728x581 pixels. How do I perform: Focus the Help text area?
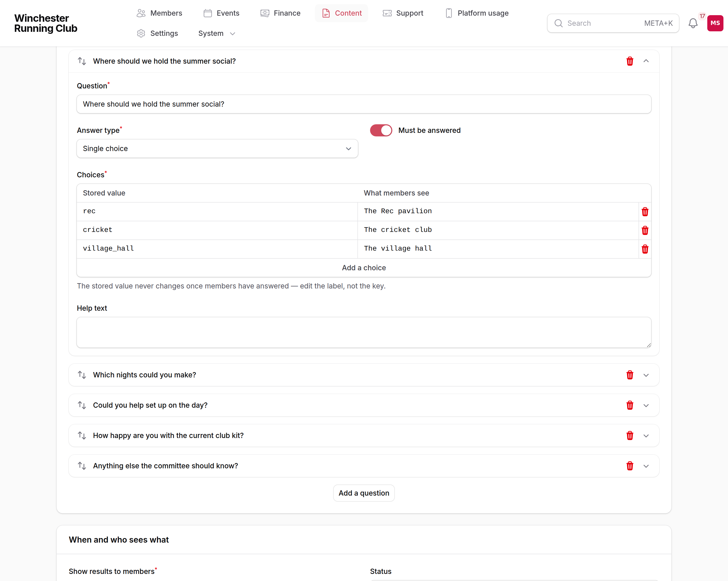point(364,332)
